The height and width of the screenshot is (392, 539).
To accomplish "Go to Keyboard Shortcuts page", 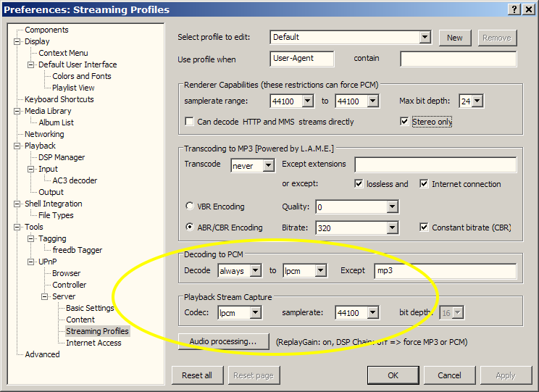I will pyautogui.click(x=59, y=99).
